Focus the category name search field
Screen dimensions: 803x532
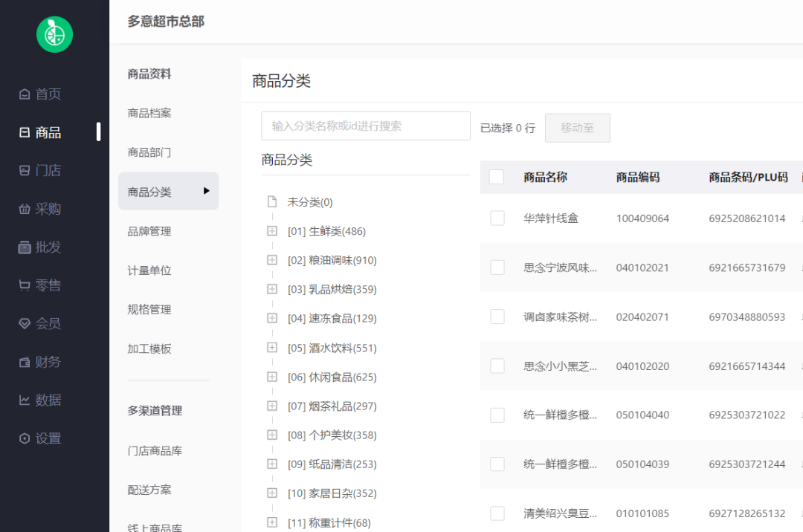[365, 126]
